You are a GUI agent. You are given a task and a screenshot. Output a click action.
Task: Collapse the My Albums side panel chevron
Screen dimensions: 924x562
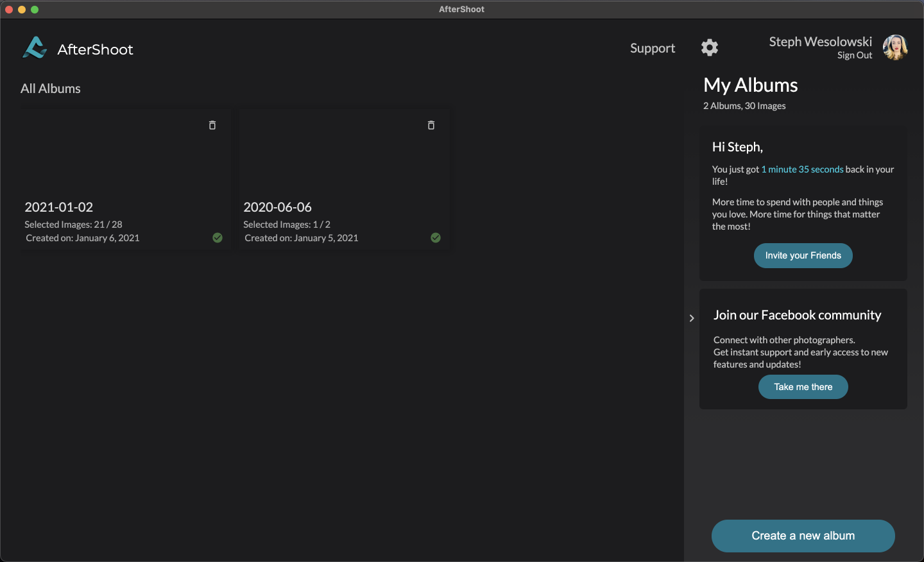point(692,318)
